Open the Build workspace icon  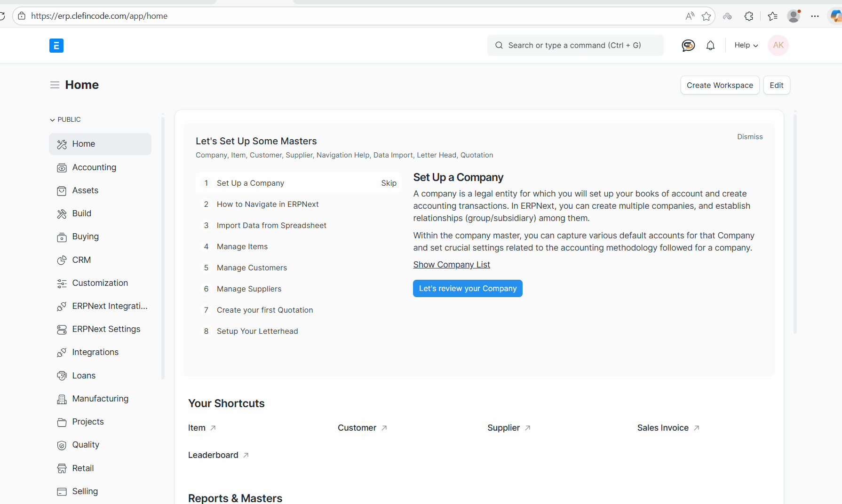[62, 213]
